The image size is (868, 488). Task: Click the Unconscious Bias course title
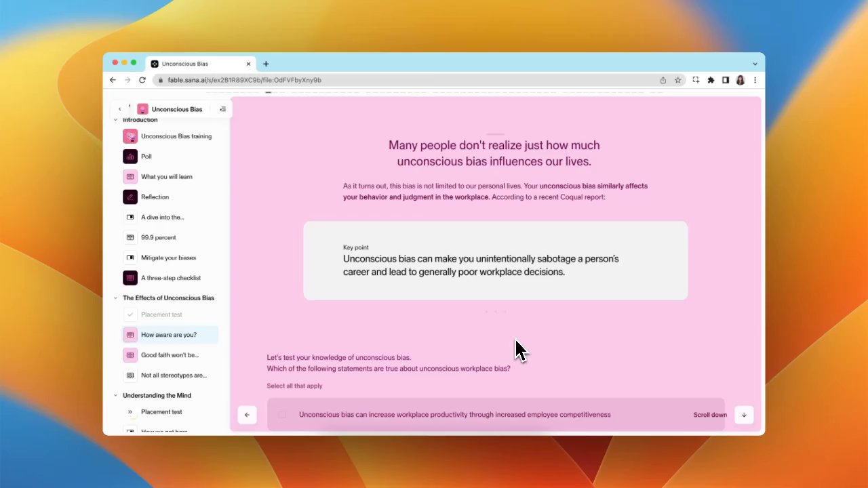coord(177,109)
